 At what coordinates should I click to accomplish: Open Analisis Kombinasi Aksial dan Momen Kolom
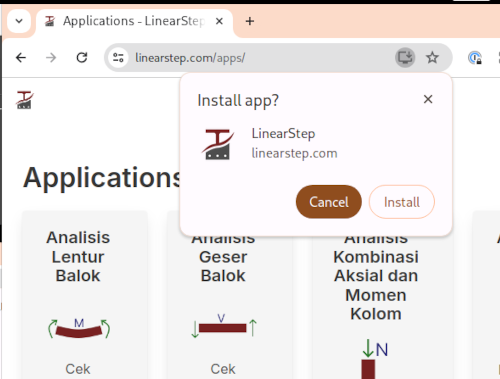pyautogui.click(x=376, y=276)
